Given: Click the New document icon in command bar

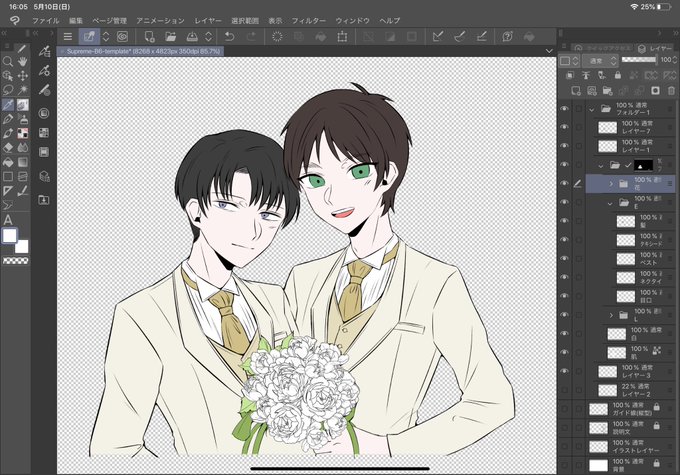Looking at the screenshot, I should pyautogui.click(x=149, y=37).
